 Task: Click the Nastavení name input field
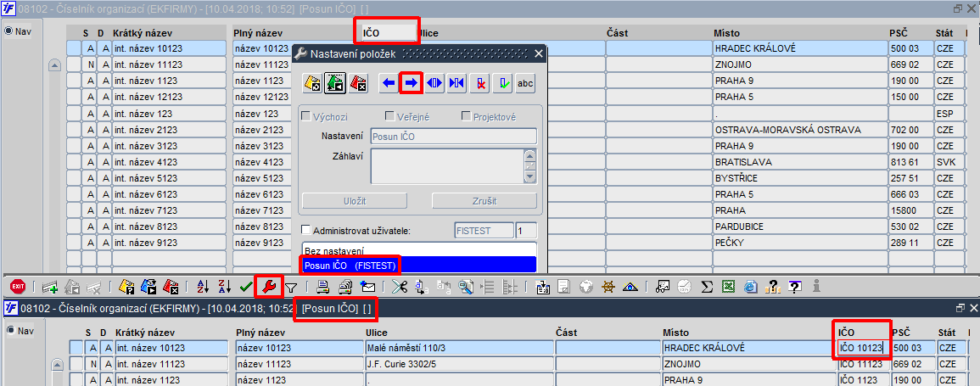coord(453,137)
